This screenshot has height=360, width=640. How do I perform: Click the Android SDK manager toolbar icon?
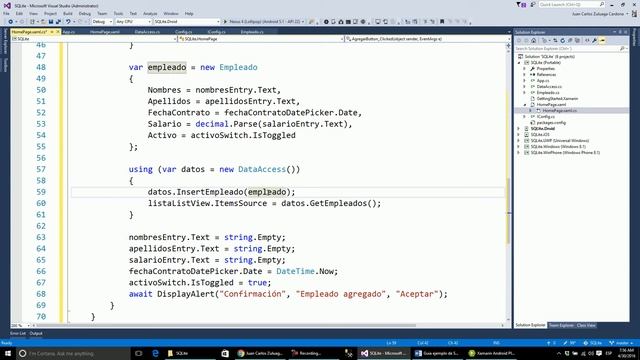pyautogui.click(x=341, y=22)
